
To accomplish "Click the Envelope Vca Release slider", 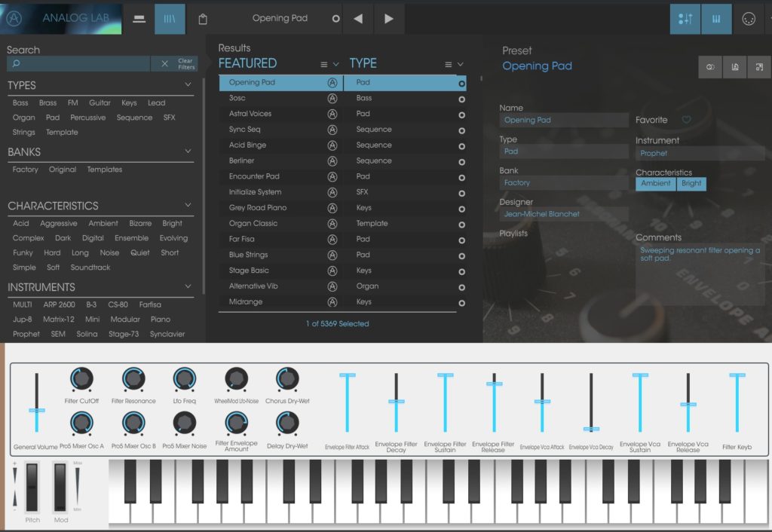I will coord(688,402).
